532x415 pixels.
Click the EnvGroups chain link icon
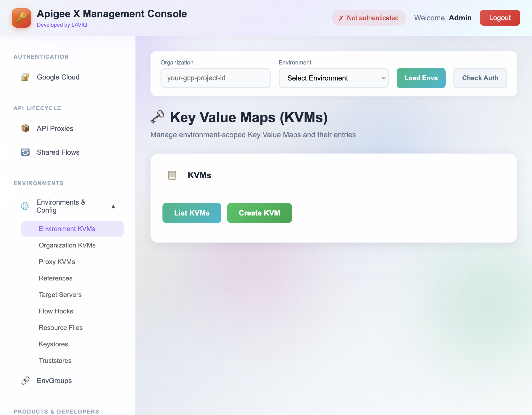(x=25, y=380)
